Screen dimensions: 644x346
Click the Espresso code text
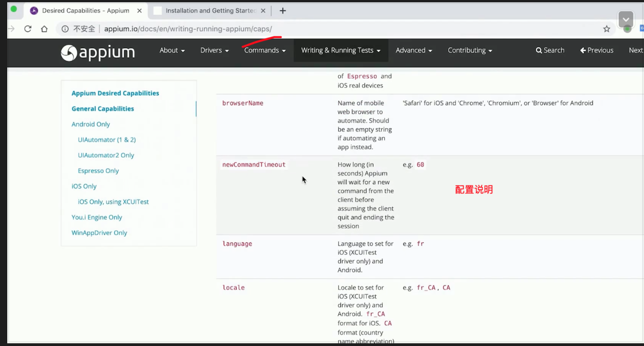[x=362, y=77]
